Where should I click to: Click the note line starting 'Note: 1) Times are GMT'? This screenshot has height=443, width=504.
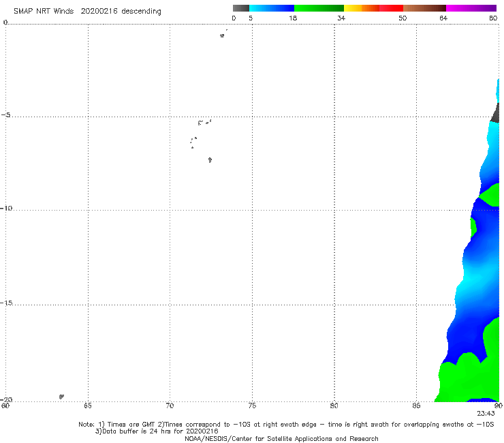tap(286, 425)
